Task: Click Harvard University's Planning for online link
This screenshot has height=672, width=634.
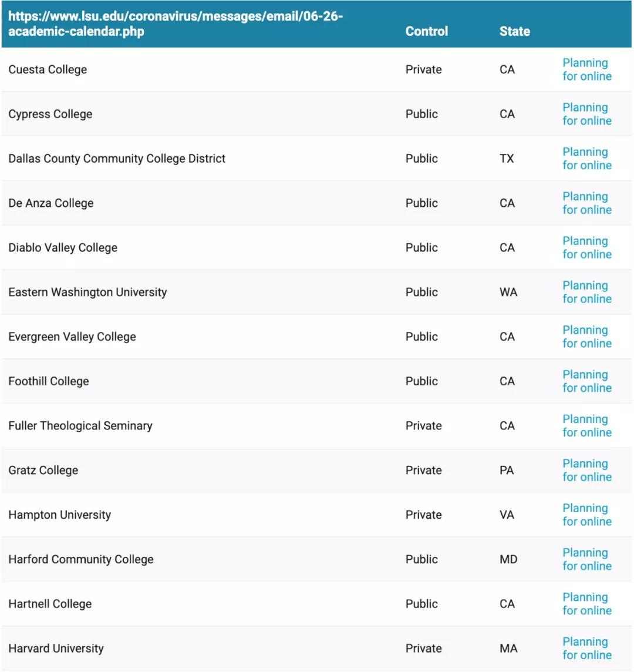Action: (x=586, y=649)
